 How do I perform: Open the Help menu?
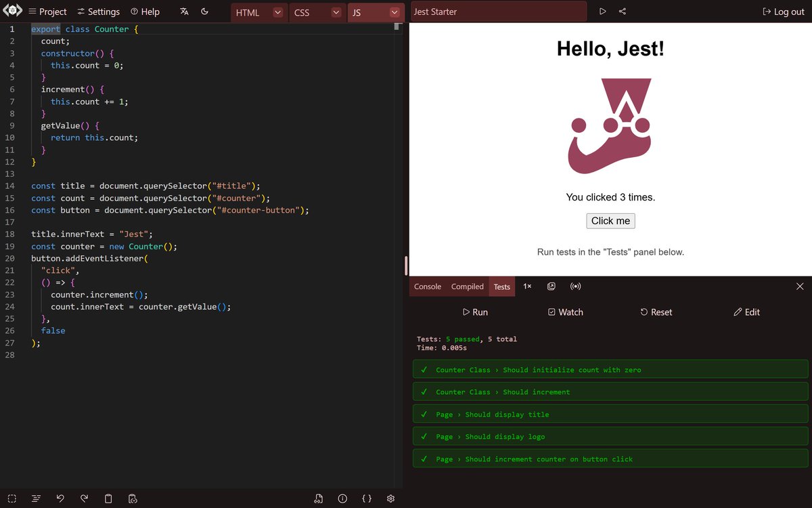[145, 12]
